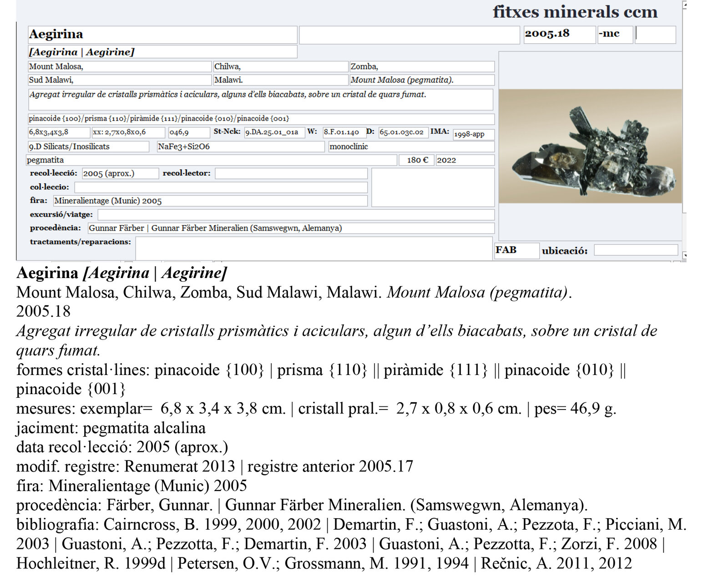Click the 9.D Silicats/Inosilicats class field
The image size is (728, 577).
click(x=89, y=147)
